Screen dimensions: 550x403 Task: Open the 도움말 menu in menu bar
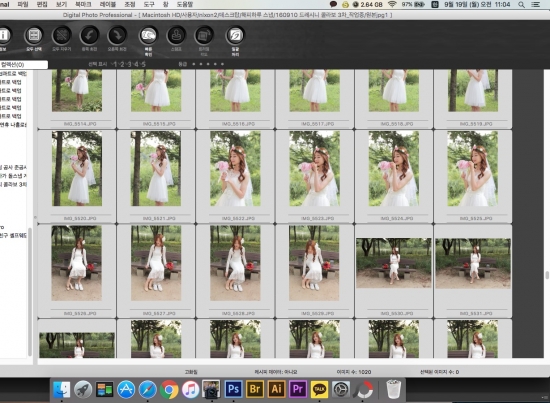pos(185,4)
